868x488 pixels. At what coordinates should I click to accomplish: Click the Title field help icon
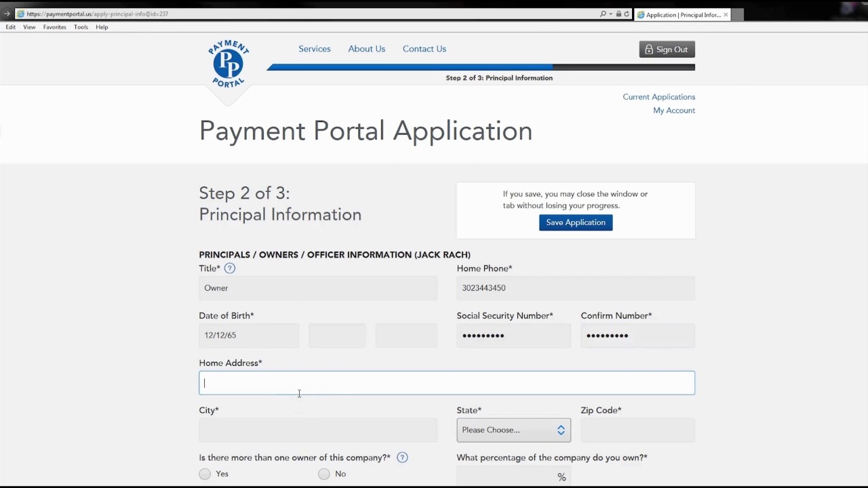point(230,268)
